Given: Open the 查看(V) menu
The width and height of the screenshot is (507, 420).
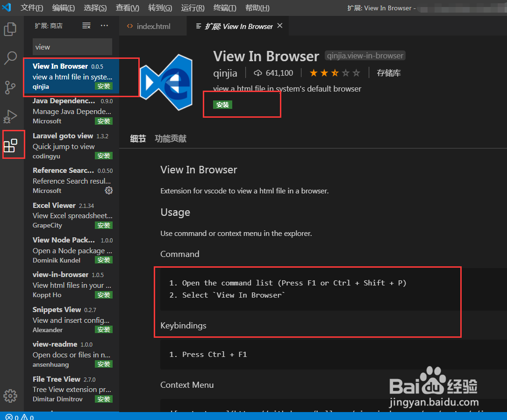Looking at the screenshot, I should click(128, 8).
